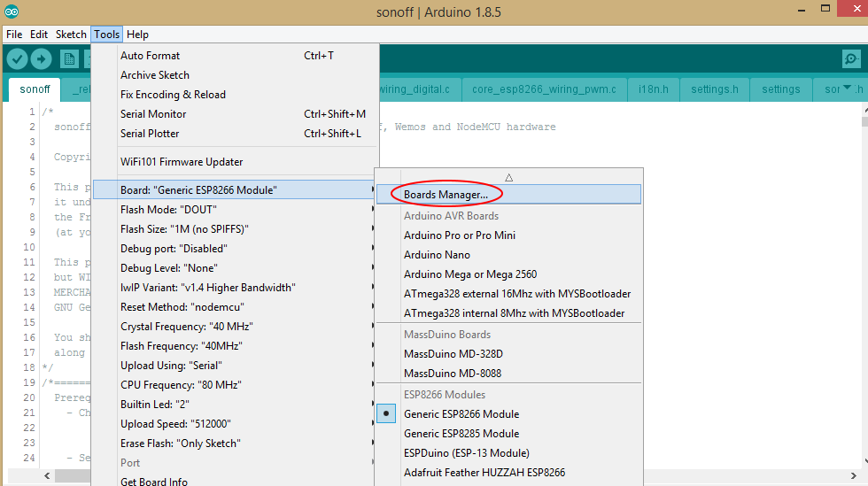Select Arduino Pro or Pro Mini board
The width and height of the screenshot is (868, 486).
pyautogui.click(x=508, y=235)
